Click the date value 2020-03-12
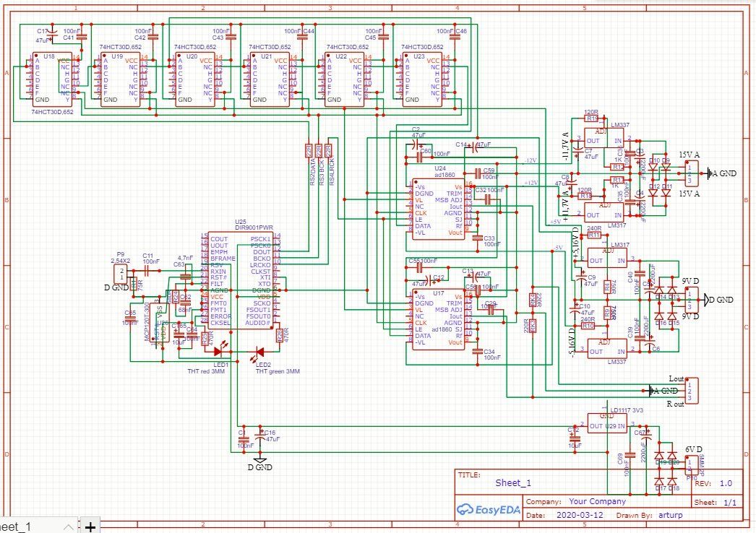 (580, 515)
